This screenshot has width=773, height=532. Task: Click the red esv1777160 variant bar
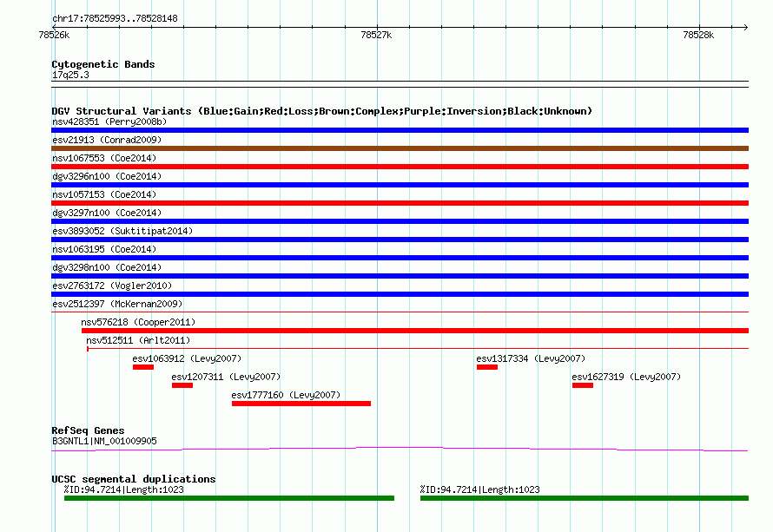click(301, 404)
